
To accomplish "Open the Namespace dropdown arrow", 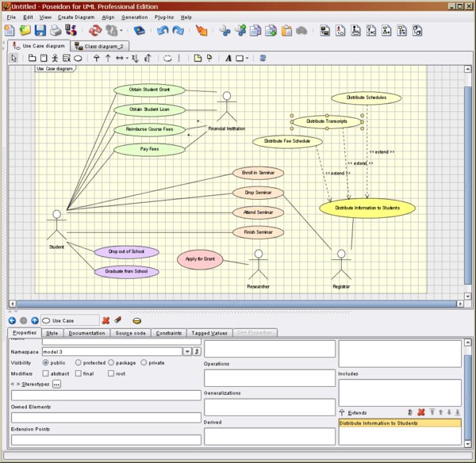I will tap(187, 352).
